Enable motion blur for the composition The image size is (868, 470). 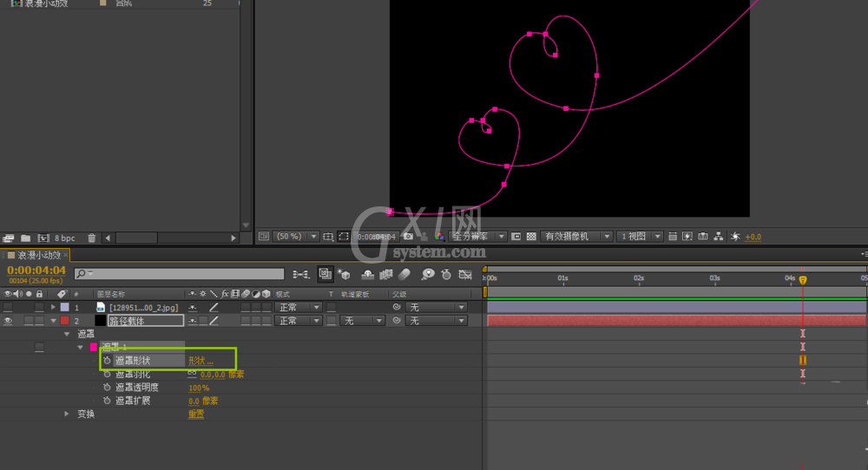(404, 274)
